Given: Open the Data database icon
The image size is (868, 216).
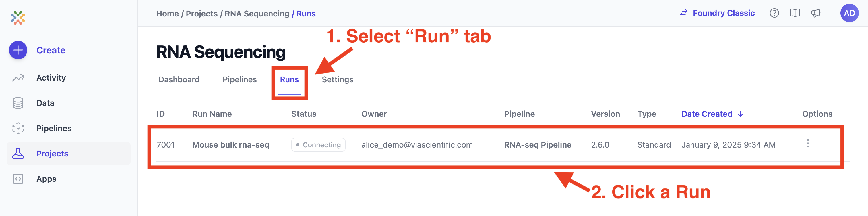Looking at the screenshot, I should coord(18,103).
